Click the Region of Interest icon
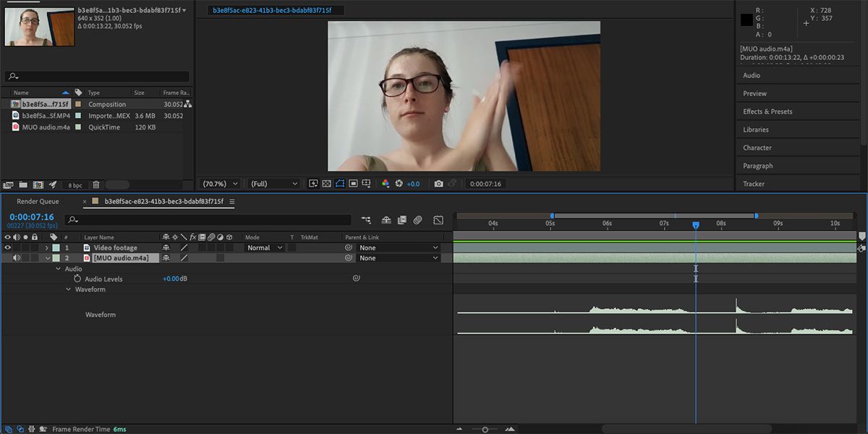Screen dimensions: 868x434 coord(339,184)
